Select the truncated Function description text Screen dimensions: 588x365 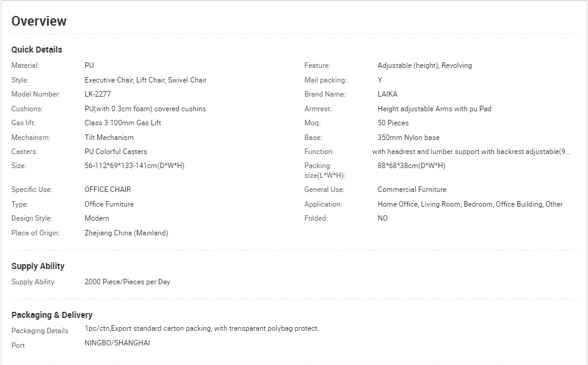pyautogui.click(x=471, y=152)
